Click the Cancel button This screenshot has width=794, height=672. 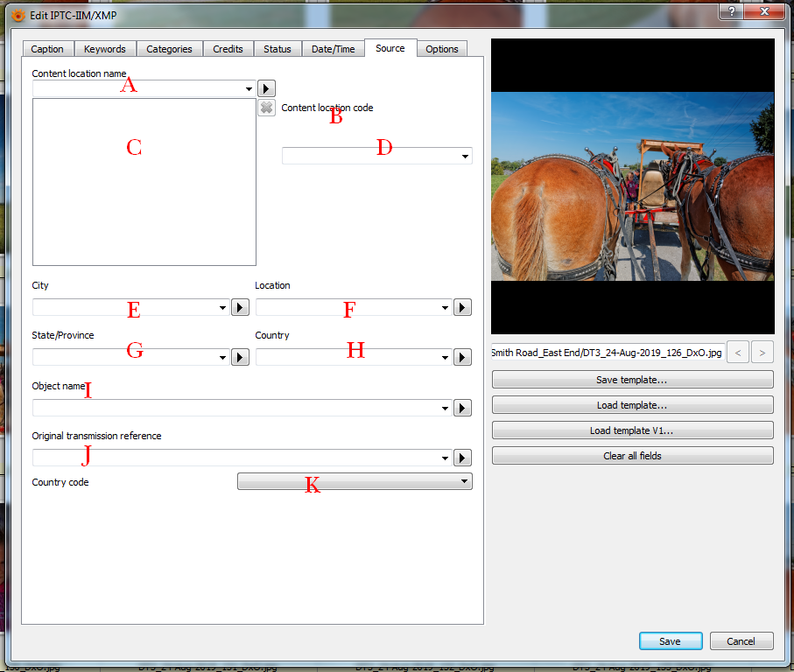click(741, 641)
